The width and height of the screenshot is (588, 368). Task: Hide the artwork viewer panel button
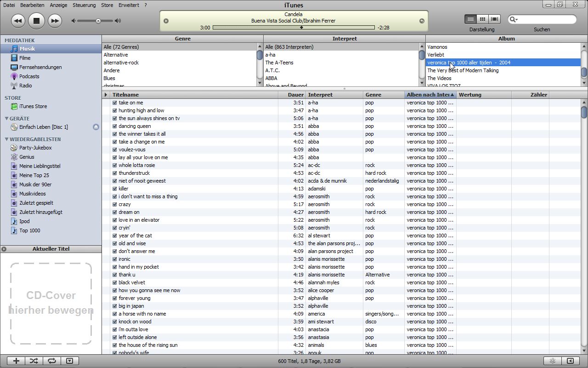click(x=69, y=361)
